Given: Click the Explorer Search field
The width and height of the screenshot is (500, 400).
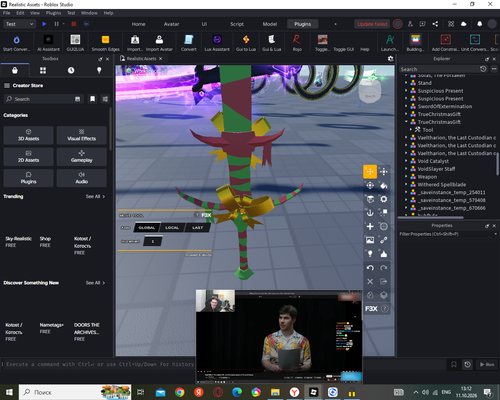Looking at the screenshot, I should 439,69.
